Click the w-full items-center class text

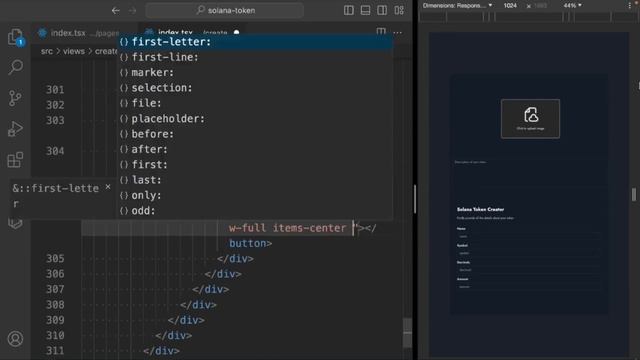coord(287,228)
